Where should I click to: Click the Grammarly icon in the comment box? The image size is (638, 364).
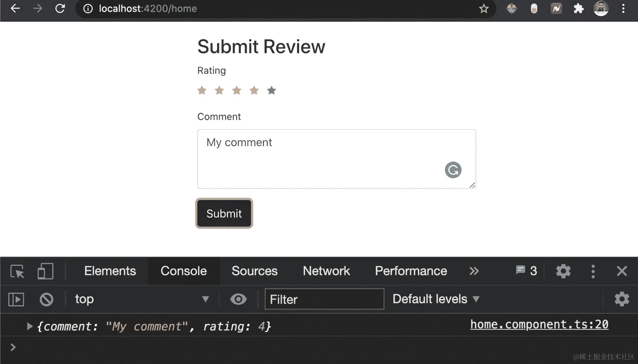coord(453,170)
